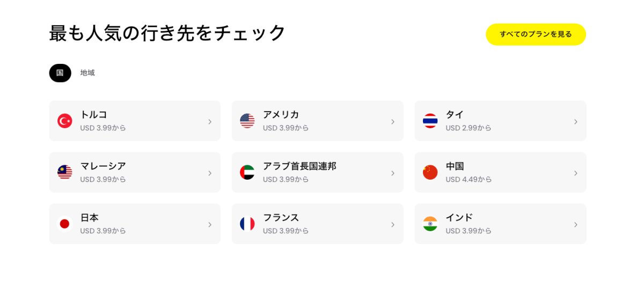Click the Japan flag icon
Viewport: 644px width, 295px height.
[x=65, y=224]
